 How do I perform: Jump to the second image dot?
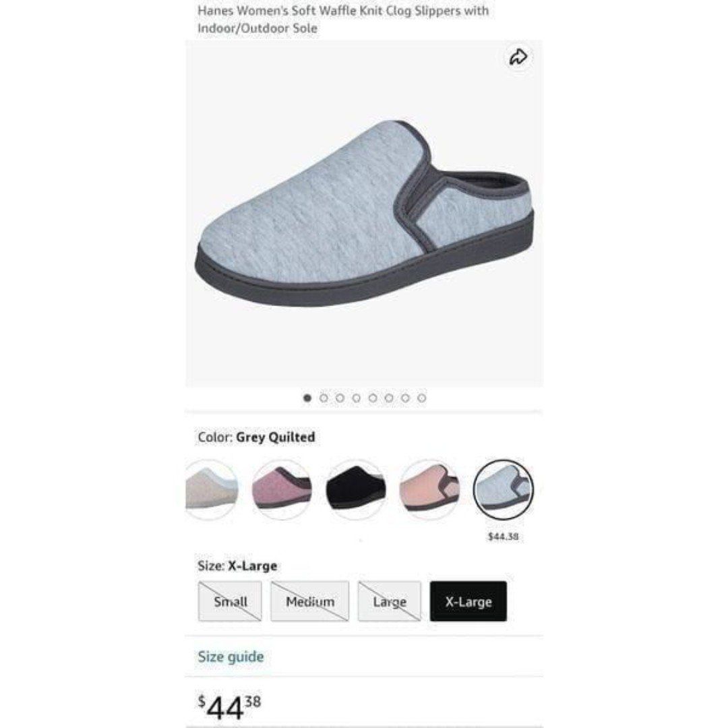[324, 398]
